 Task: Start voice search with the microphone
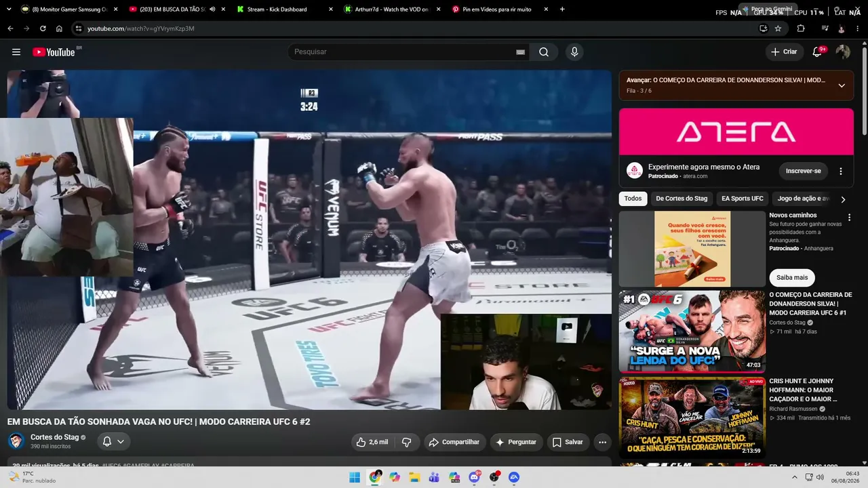574,52
